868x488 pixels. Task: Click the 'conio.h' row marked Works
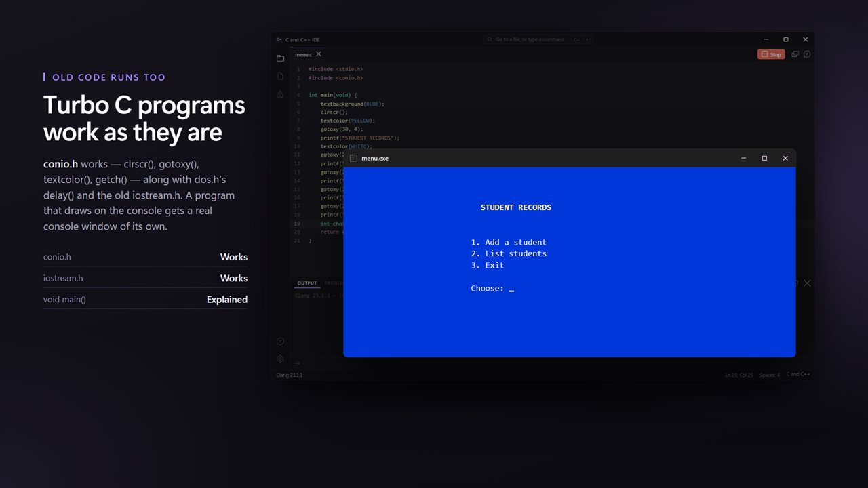pyautogui.click(x=145, y=257)
